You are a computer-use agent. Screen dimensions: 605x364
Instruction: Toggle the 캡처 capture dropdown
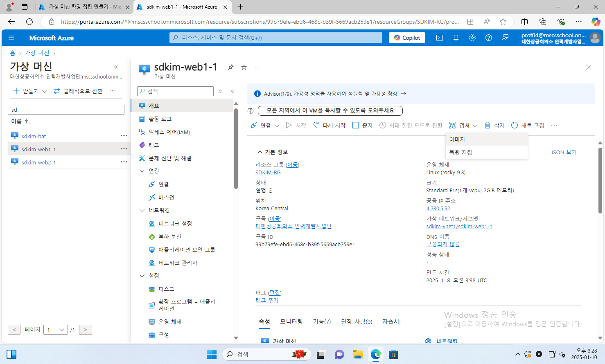click(463, 125)
